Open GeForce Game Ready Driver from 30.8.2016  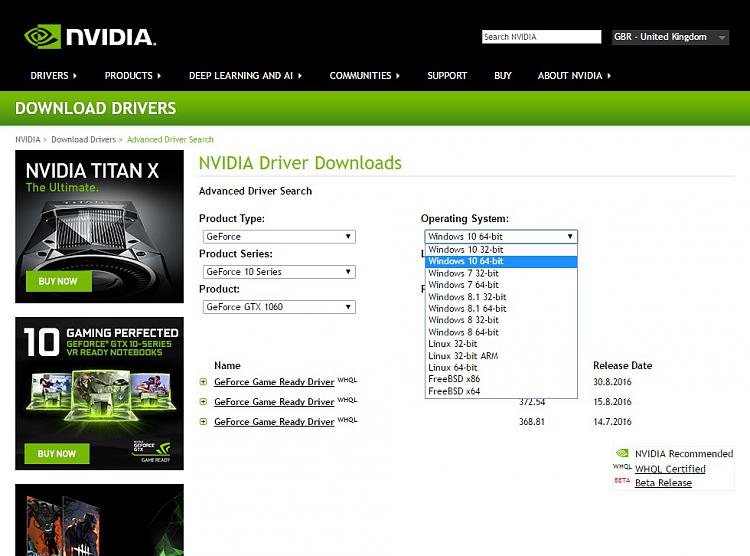point(274,382)
